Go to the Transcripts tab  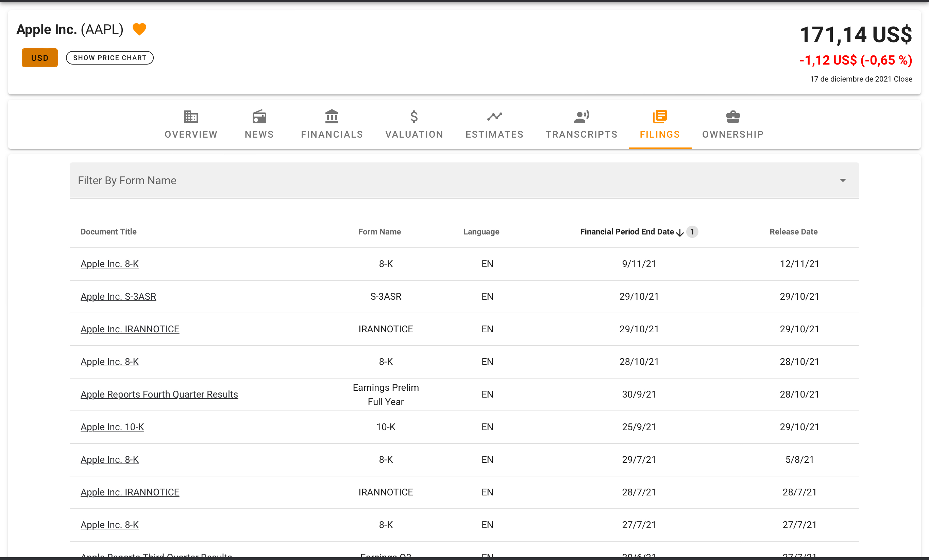pos(581,124)
